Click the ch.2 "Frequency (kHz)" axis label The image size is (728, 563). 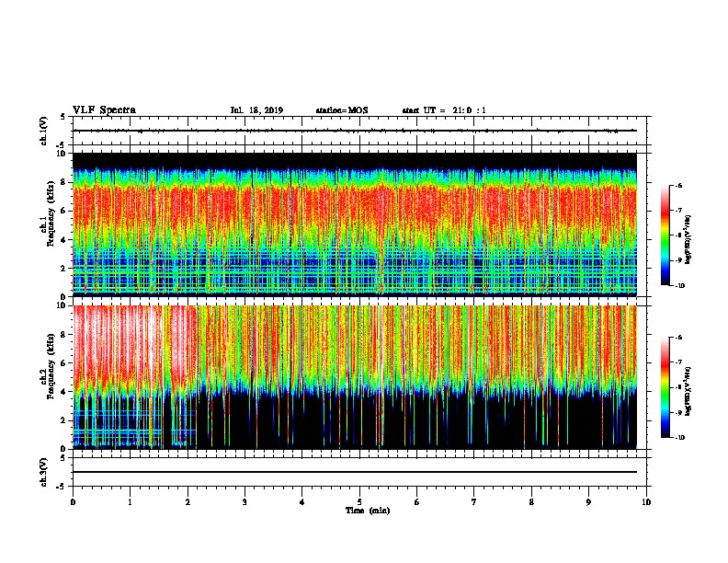click(51, 366)
